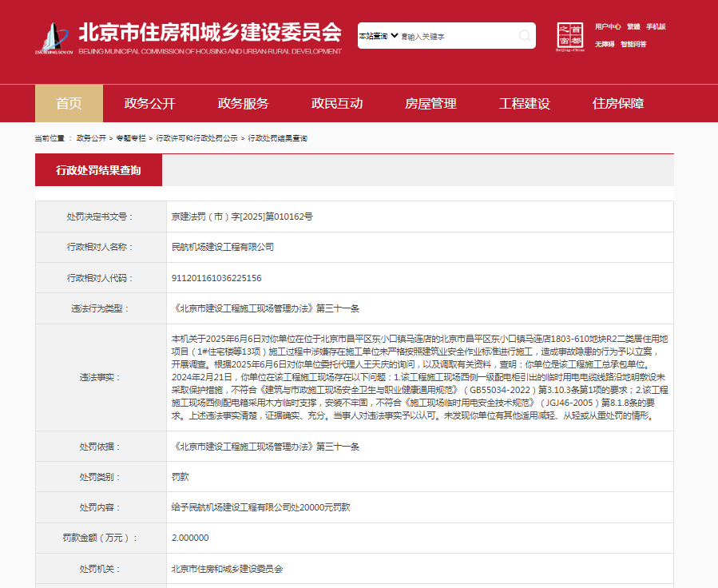
Task: Click the 首都之窗 Beijing-China logo
Action: (x=569, y=36)
